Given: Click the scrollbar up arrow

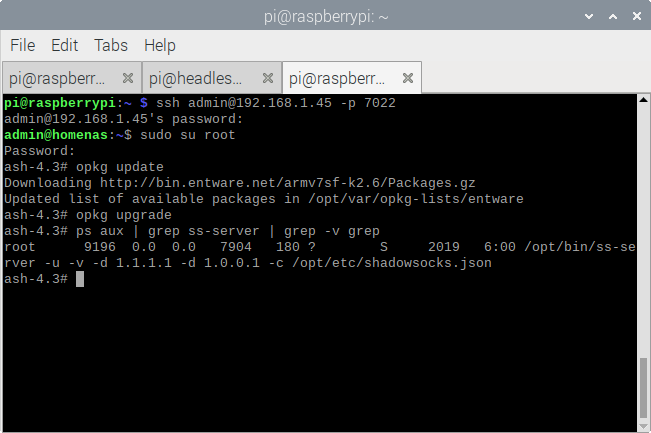Looking at the screenshot, I should (644, 100).
